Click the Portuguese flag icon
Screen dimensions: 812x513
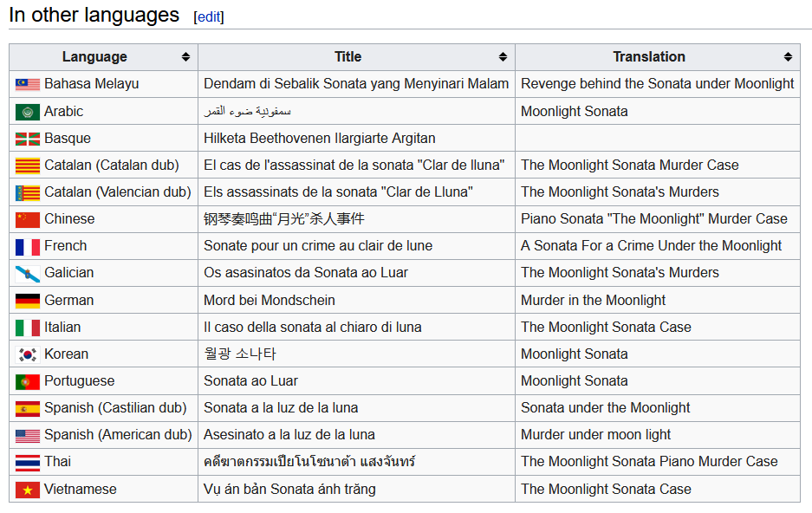click(27, 380)
